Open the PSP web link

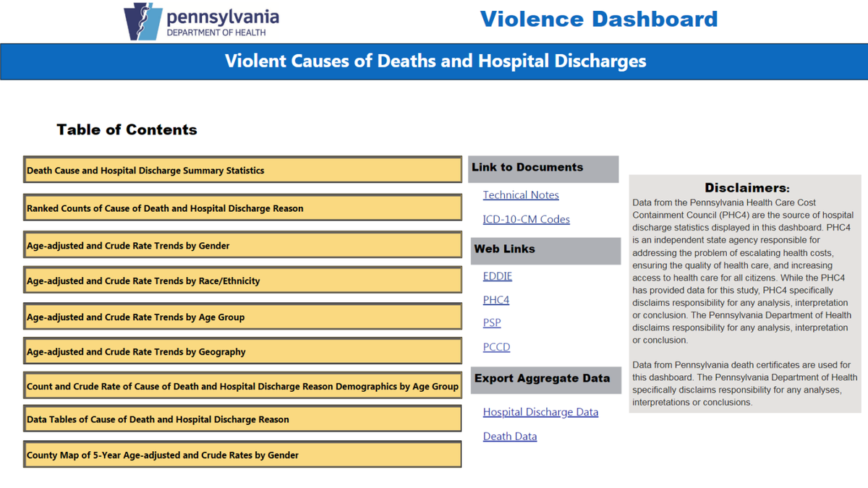pyautogui.click(x=491, y=322)
